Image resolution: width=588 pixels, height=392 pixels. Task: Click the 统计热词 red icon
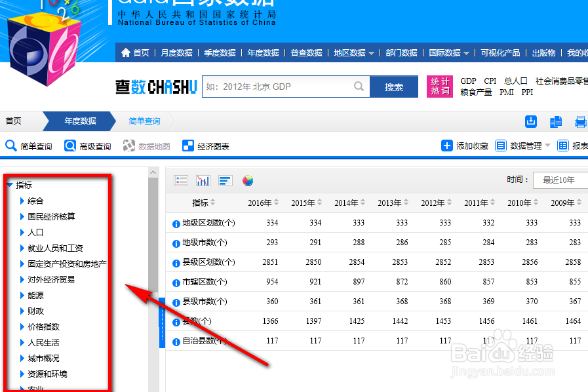(439, 86)
